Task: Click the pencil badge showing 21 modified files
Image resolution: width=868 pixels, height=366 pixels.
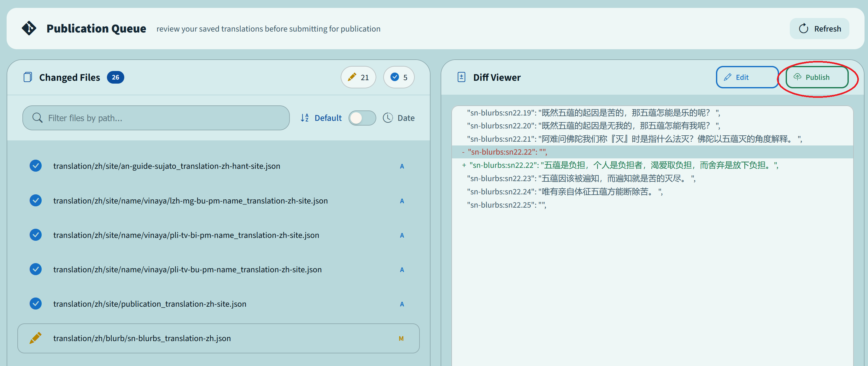Action: (358, 77)
